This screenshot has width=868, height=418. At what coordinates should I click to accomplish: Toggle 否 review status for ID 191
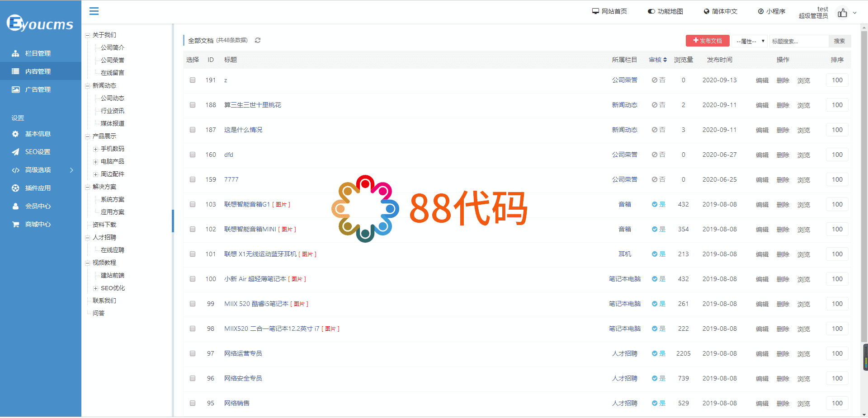tap(658, 80)
